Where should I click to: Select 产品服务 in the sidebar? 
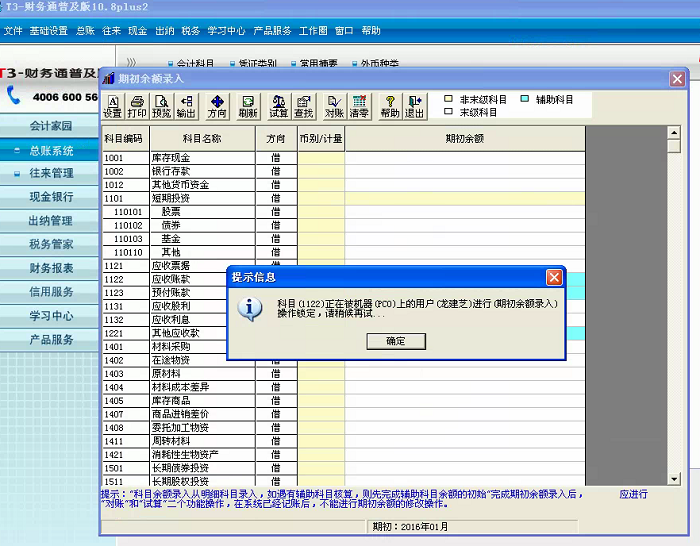coord(51,340)
